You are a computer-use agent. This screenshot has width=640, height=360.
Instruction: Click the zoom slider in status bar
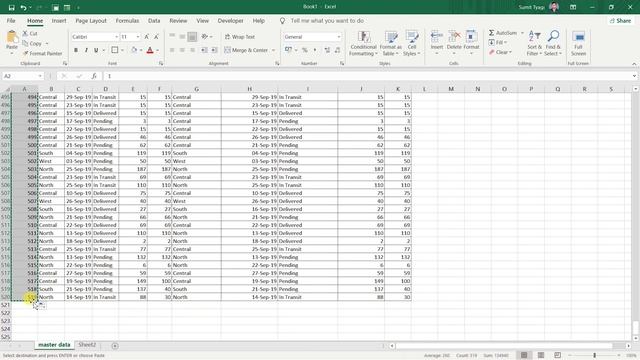(594, 355)
